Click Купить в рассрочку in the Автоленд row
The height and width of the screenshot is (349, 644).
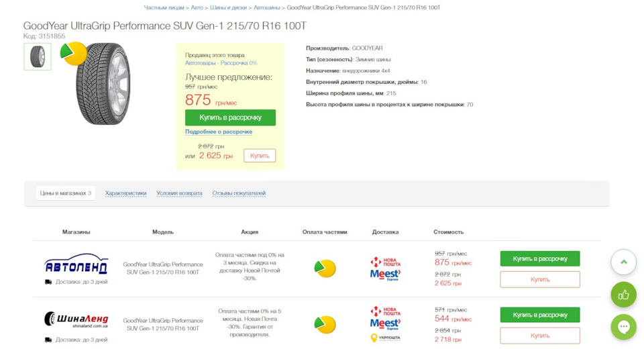(539, 258)
